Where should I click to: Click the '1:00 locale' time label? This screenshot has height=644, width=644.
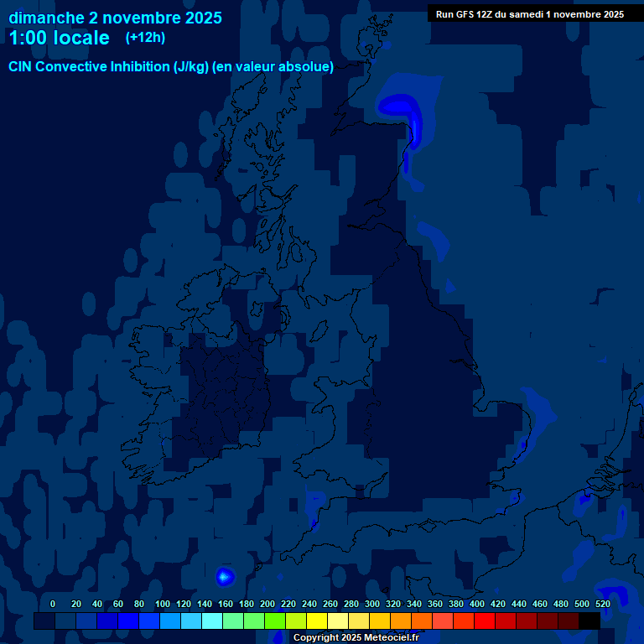click(60, 38)
